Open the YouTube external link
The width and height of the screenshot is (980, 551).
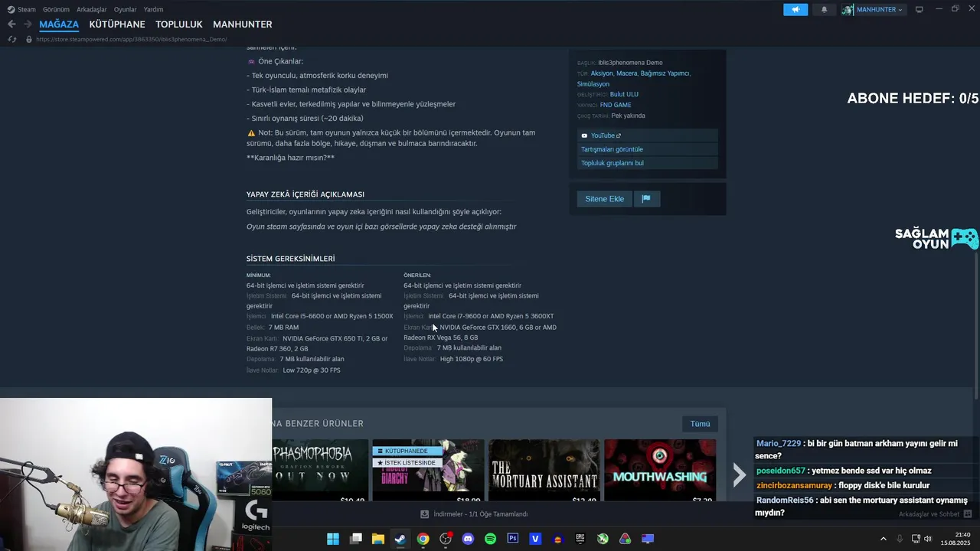pyautogui.click(x=605, y=135)
